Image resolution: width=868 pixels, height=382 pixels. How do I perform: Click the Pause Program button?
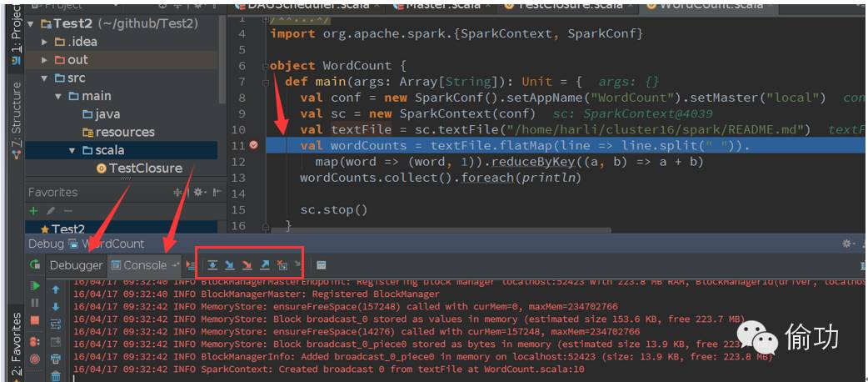36,303
